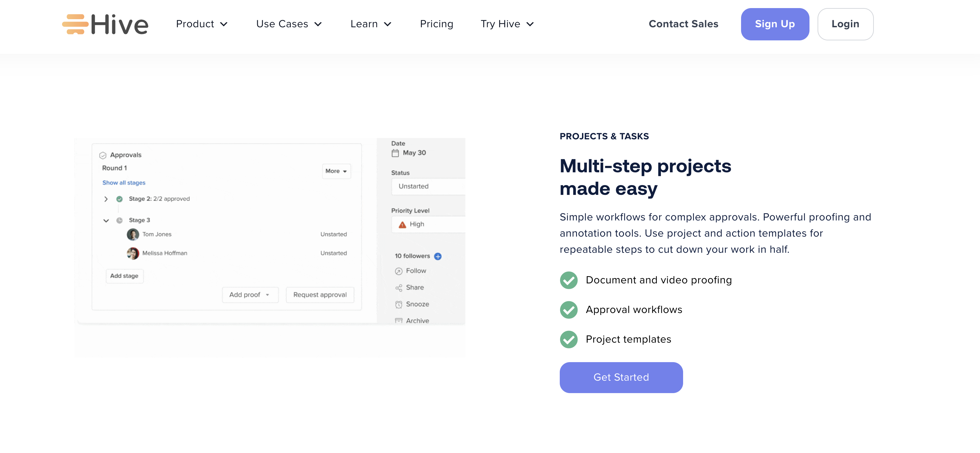
Task: Click Show all stages link
Action: [x=124, y=183]
